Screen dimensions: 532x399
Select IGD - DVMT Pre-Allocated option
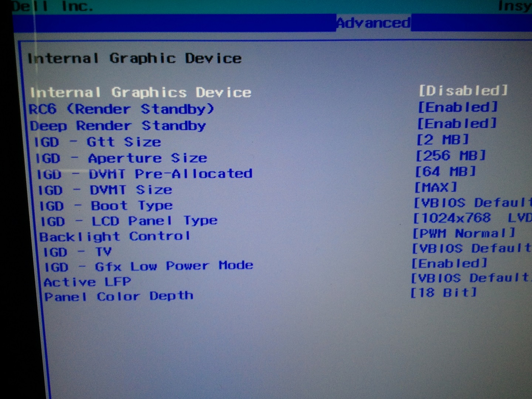tap(144, 174)
